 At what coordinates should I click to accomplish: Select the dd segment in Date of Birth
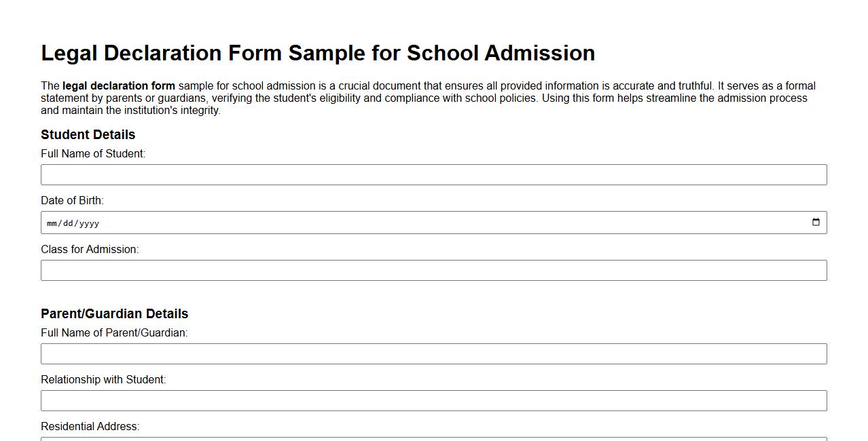[x=66, y=223]
